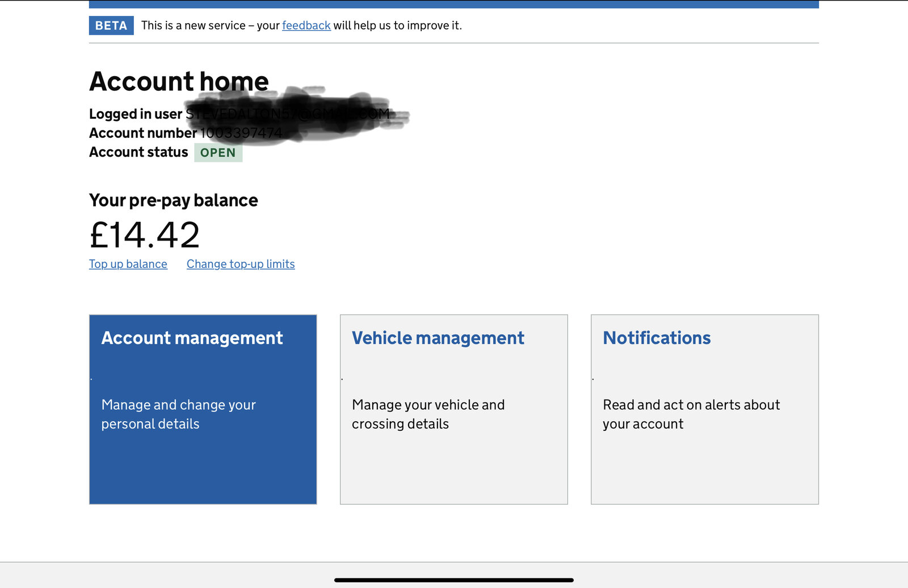The image size is (908, 588).
Task: Click the 'Account number' label
Action: 142,133
